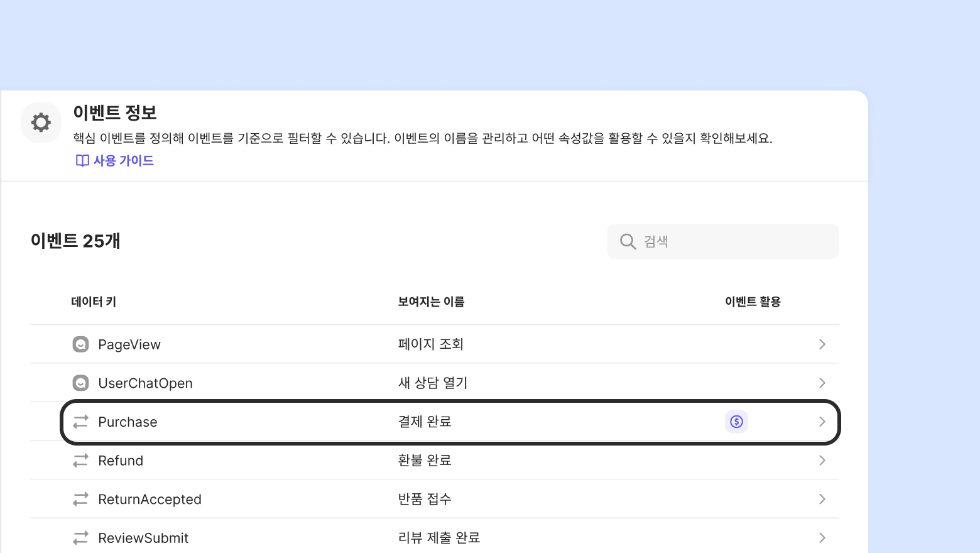
Task: Click the dollar coin icon on Purchase row
Action: (x=736, y=422)
